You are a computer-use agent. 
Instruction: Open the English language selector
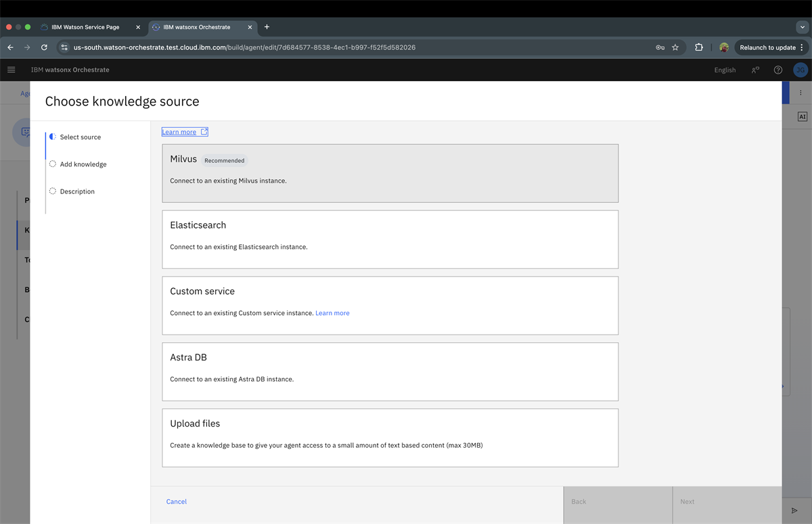725,70
